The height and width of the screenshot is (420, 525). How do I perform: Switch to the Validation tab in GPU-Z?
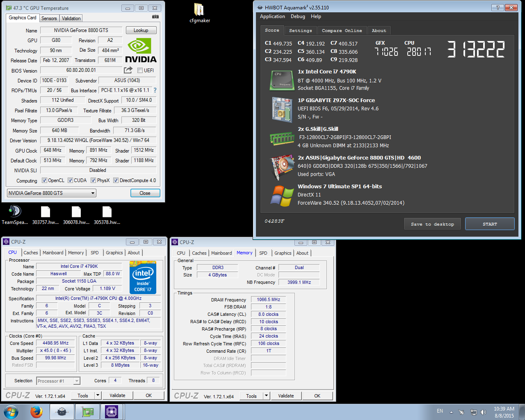[71, 18]
